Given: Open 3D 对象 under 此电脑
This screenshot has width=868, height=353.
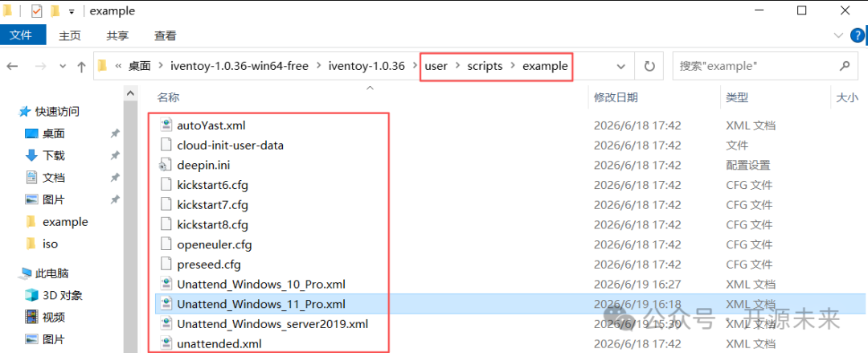Looking at the screenshot, I should [62, 295].
